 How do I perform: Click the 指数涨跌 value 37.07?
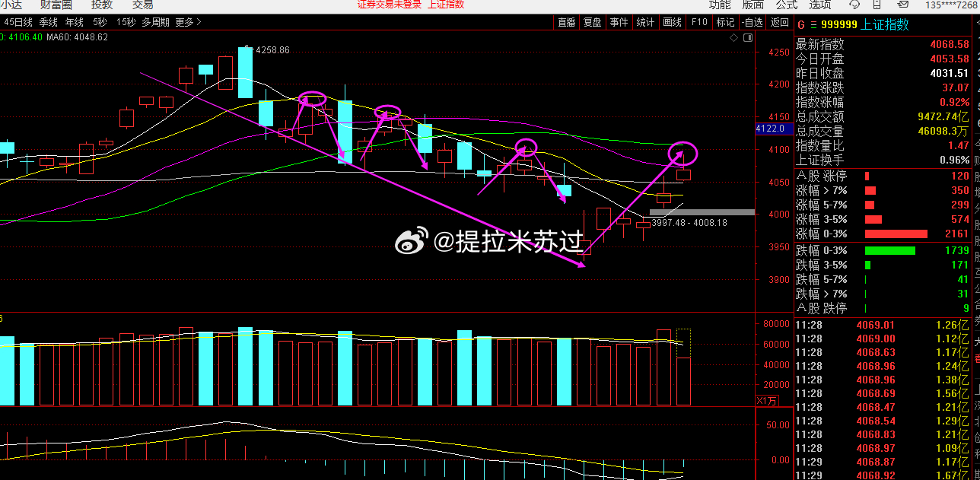[955, 87]
